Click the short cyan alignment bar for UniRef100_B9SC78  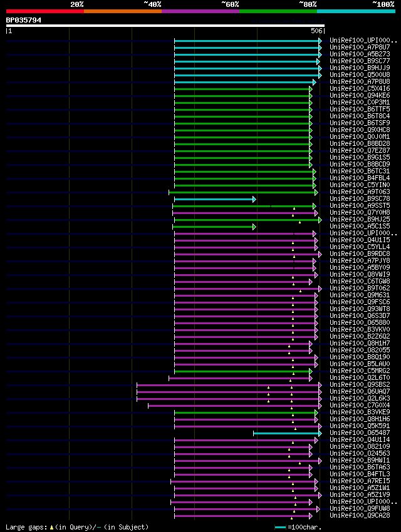215,200
